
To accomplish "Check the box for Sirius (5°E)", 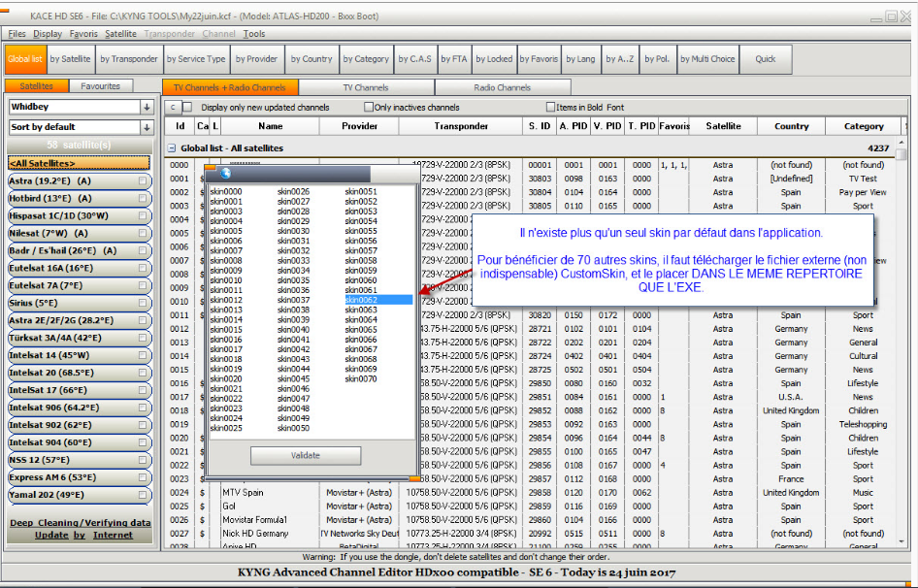I will coord(143,303).
